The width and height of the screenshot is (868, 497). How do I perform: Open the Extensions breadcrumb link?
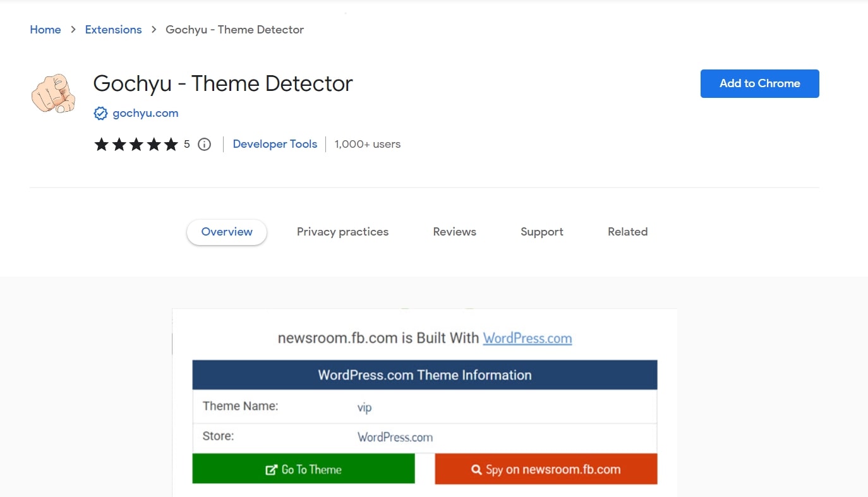(113, 30)
